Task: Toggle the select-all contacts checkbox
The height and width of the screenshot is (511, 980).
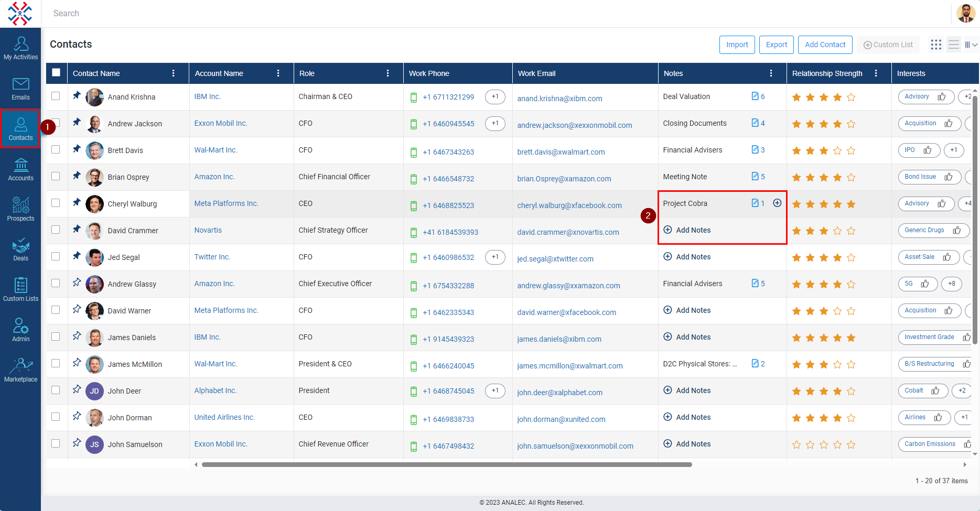Action: (56, 72)
